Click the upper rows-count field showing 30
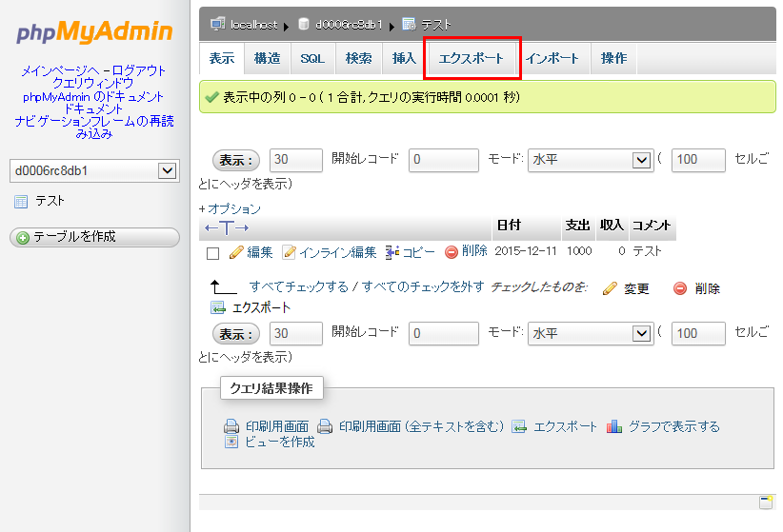Screen dimensions: 783x532 point(295,160)
